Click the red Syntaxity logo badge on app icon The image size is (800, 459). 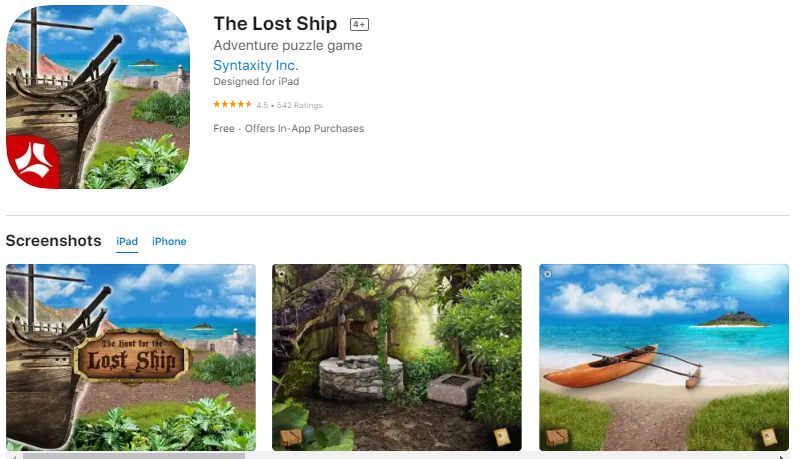(x=32, y=163)
